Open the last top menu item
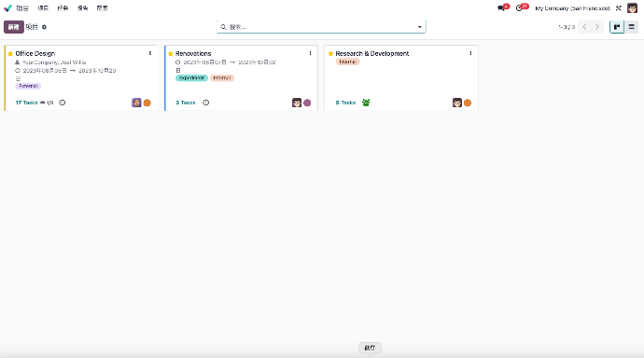 [x=102, y=8]
